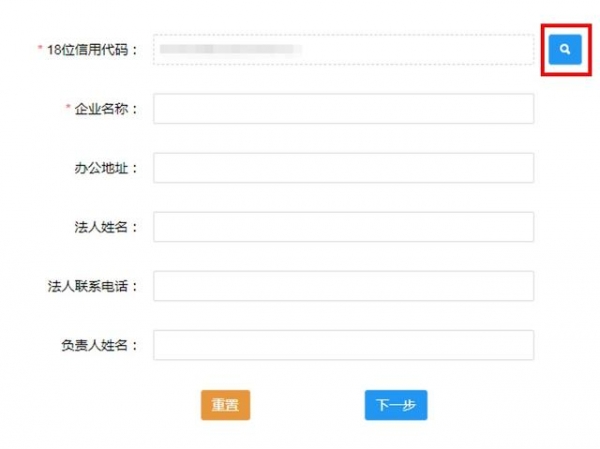600x449 pixels.
Task: Select the 办公地址 input field
Action: pos(343,168)
